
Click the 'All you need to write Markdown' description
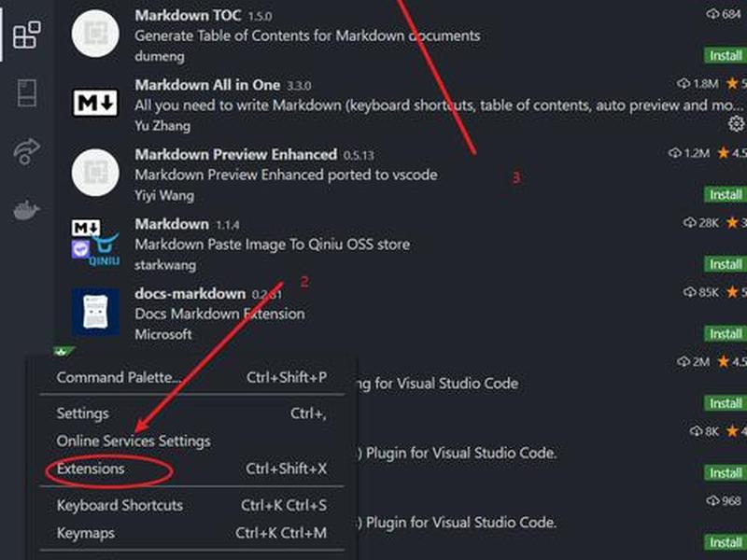pos(439,105)
